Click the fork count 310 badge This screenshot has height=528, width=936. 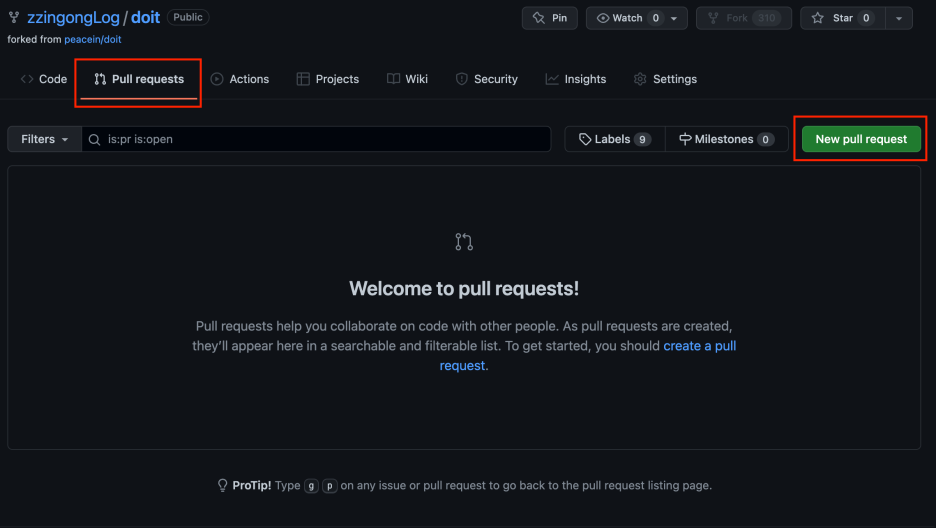click(x=766, y=18)
